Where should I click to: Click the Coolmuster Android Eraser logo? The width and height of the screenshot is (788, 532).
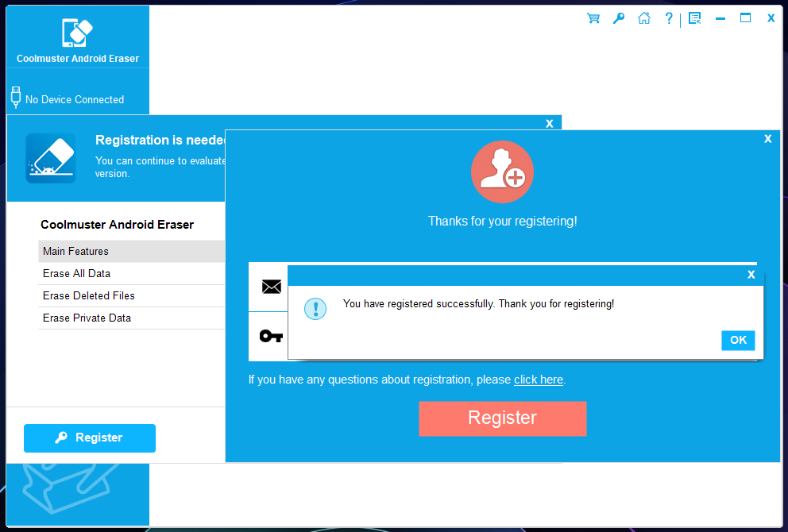77,33
